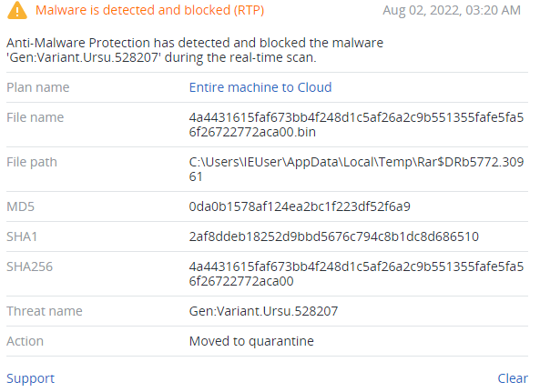Open the Support link
The height and width of the screenshot is (392, 540).
point(30,378)
